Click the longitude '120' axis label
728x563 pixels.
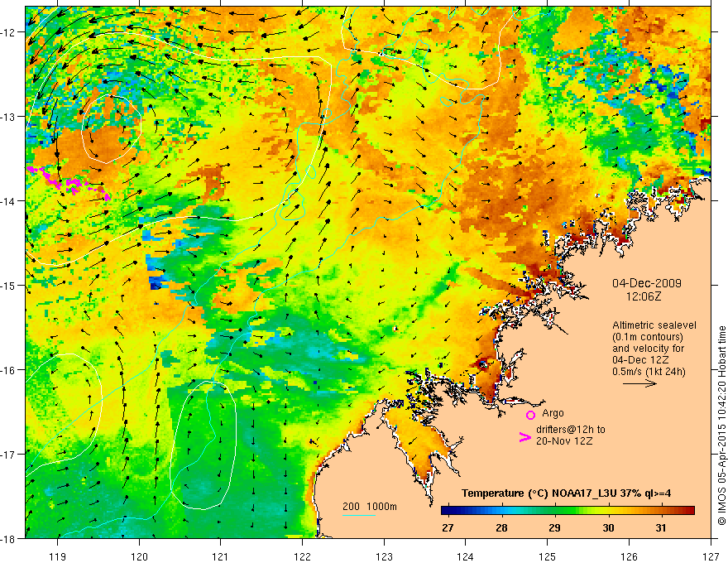pyautogui.click(x=139, y=556)
